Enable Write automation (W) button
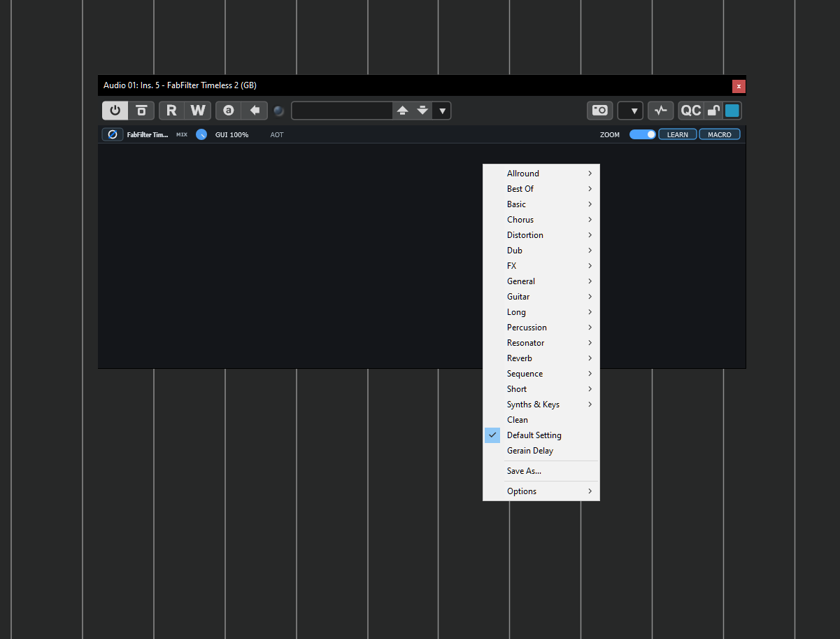The height and width of the screenshot is (639, 840). pos(198,111)
